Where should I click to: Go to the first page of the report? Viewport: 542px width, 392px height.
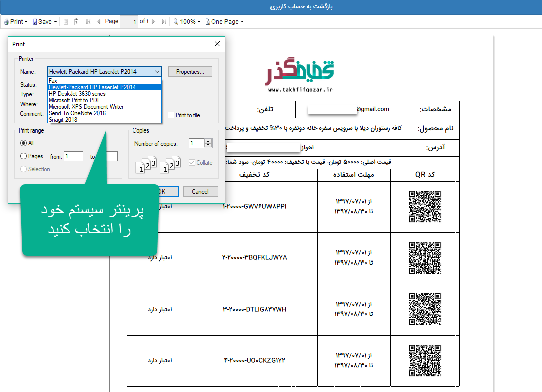point(88,22)
